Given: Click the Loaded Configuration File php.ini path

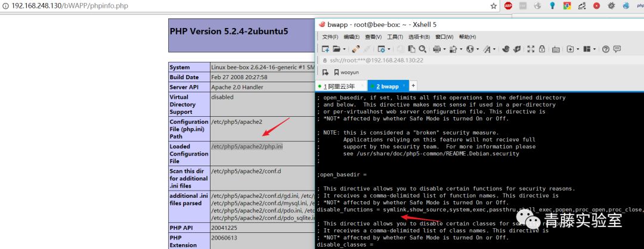Looking at the screenshot, I should (247, 147).
